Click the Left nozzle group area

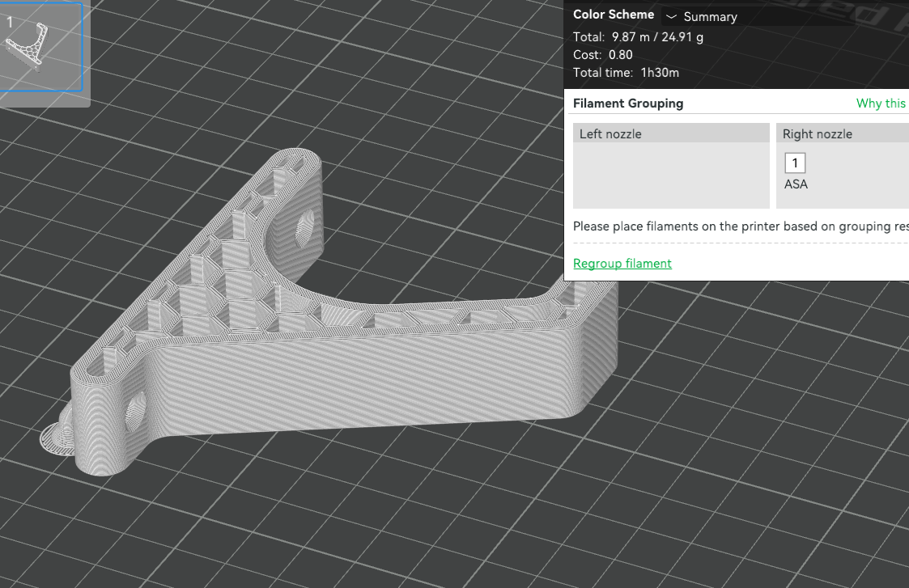point(671,166)
